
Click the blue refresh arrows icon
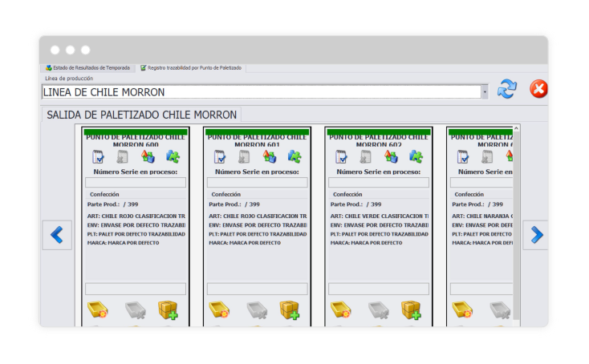click(x=507, y=89)
